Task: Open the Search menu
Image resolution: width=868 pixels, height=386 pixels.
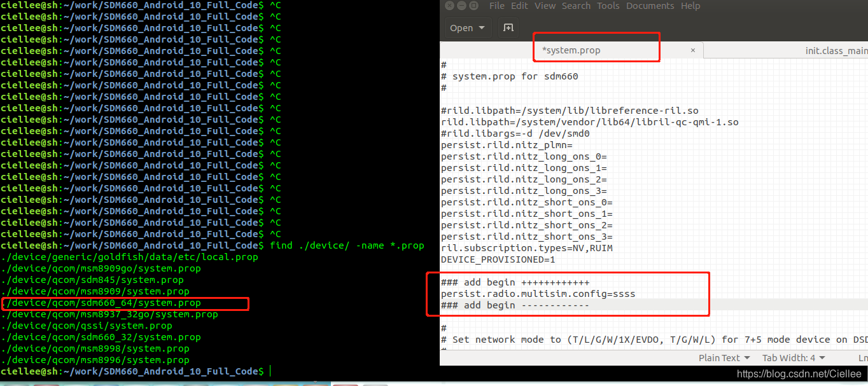Action: click(x=576, y=6)
